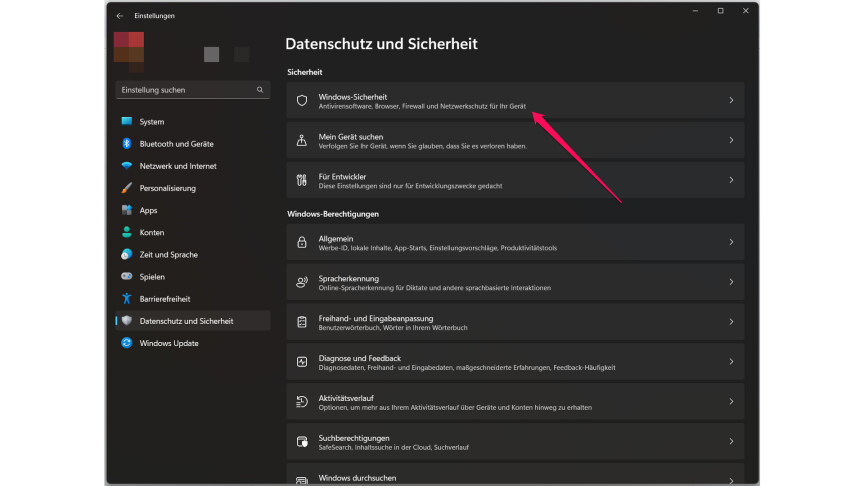The height and width of the screenshot is (486, 864).
Task: Open Windows Update page
Action: 192,343
